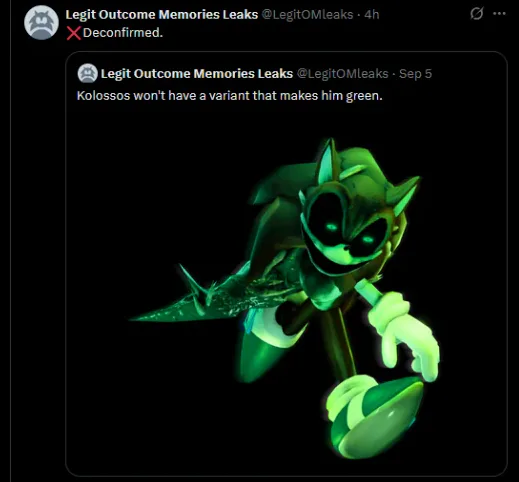This screenshot has width=519, height=482.
Task: Open the poster's profile avatar at top
Action: (x=41, y=23)
